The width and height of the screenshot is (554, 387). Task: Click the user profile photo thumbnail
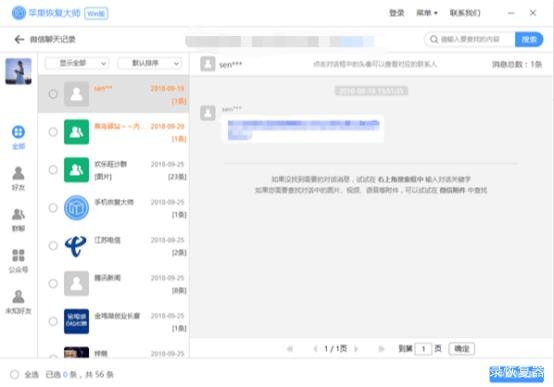18,71
